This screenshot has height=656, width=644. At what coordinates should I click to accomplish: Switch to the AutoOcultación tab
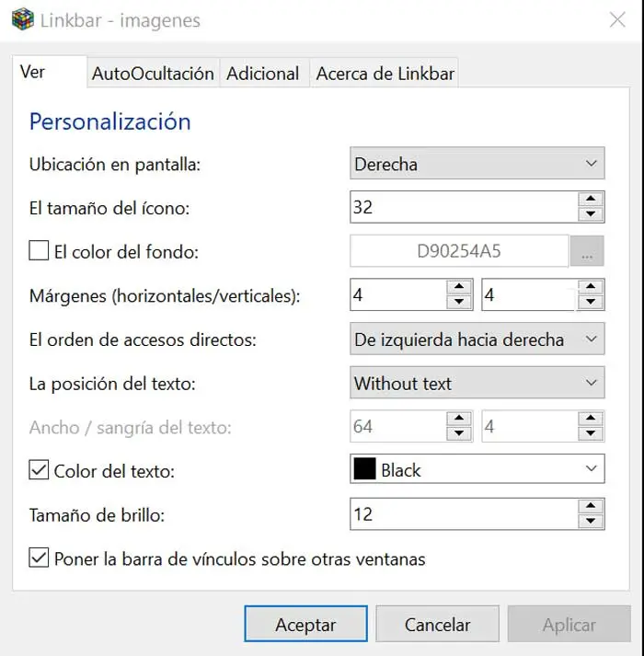click(153, 74)
